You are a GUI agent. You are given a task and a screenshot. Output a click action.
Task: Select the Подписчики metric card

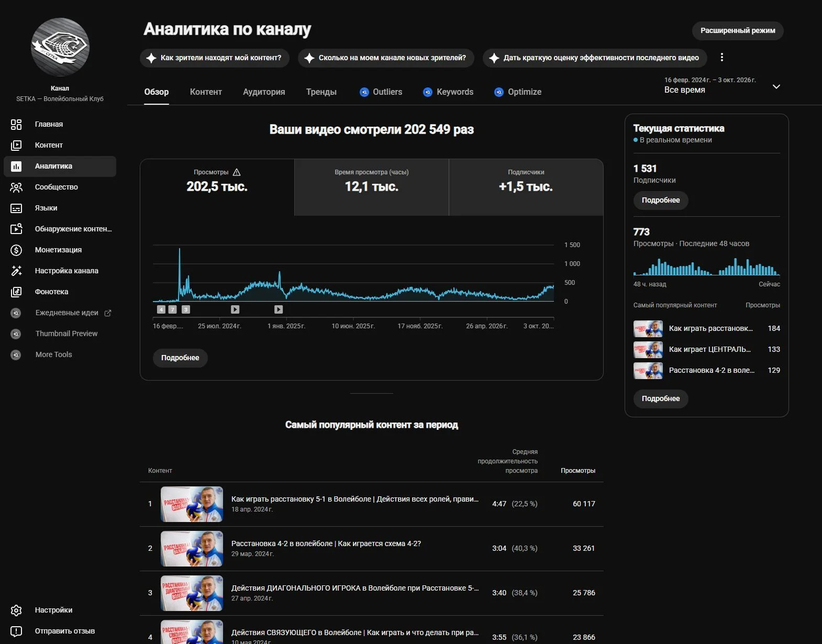pos(526,187)
